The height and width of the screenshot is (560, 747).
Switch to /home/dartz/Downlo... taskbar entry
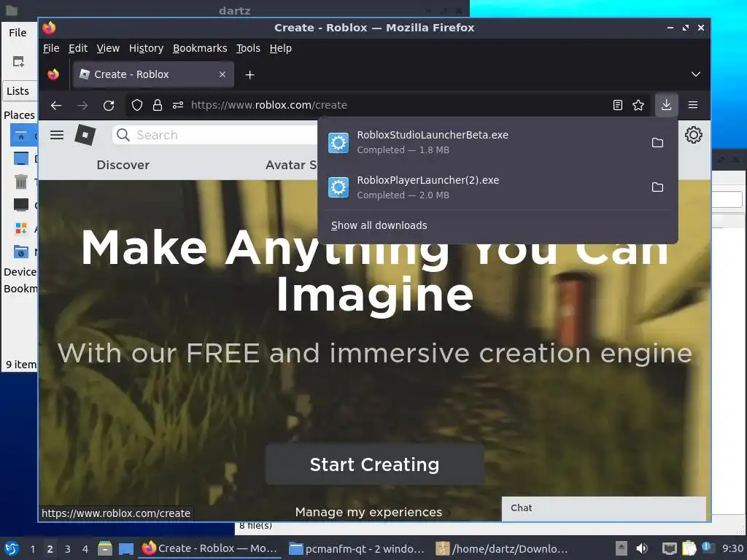(x=502, y=548)
